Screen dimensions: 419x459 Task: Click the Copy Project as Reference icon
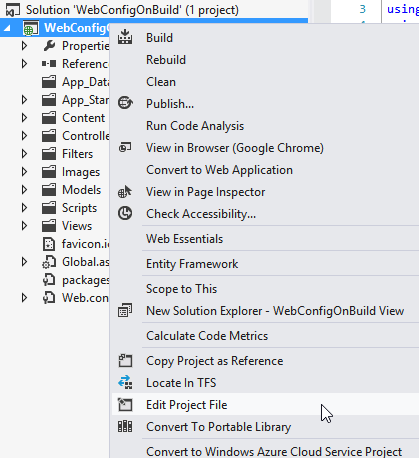(x=125, y=361)
